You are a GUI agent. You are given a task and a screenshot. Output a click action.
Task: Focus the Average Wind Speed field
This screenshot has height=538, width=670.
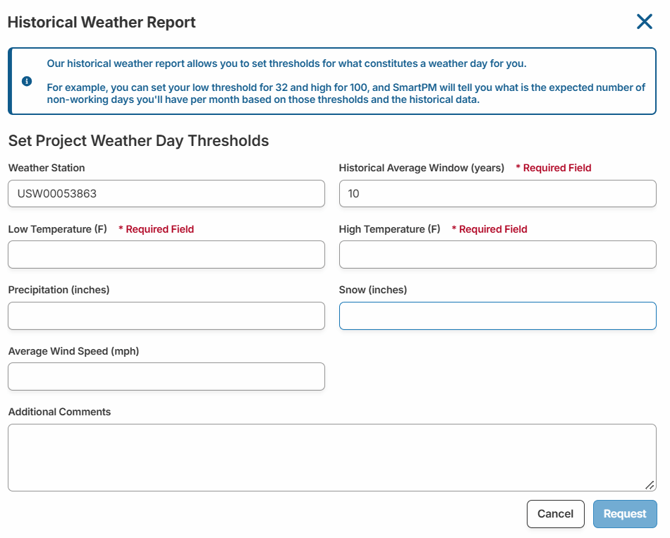[x=166, y=376]
